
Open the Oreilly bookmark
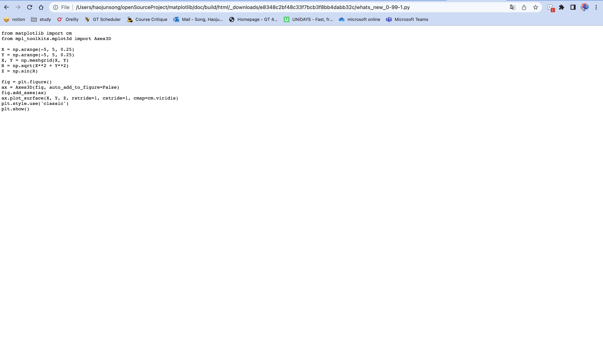(68, 19)
